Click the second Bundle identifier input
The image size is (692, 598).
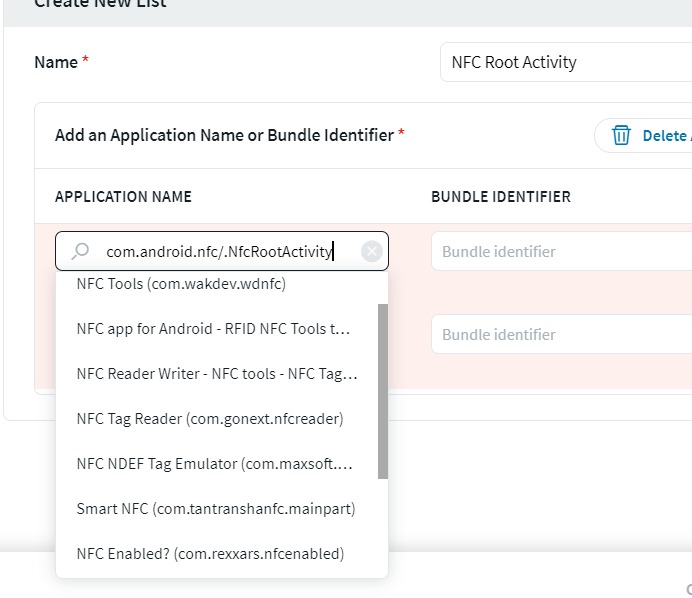[561, 334]
